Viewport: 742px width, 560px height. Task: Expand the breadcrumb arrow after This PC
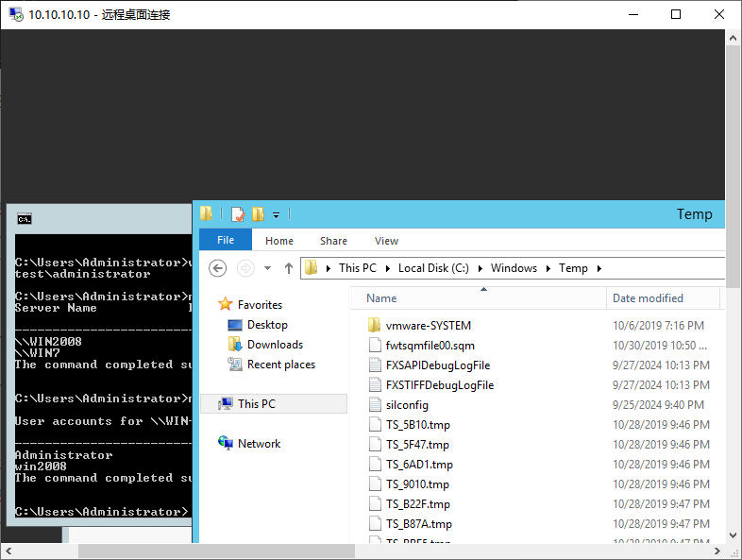388,269
